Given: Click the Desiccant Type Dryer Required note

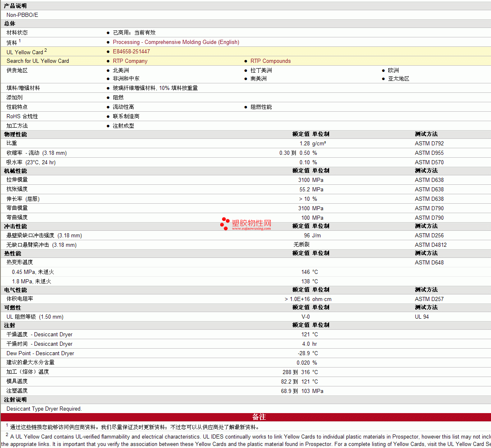Looking at the screenshot, I should click(x=44, y=409).
